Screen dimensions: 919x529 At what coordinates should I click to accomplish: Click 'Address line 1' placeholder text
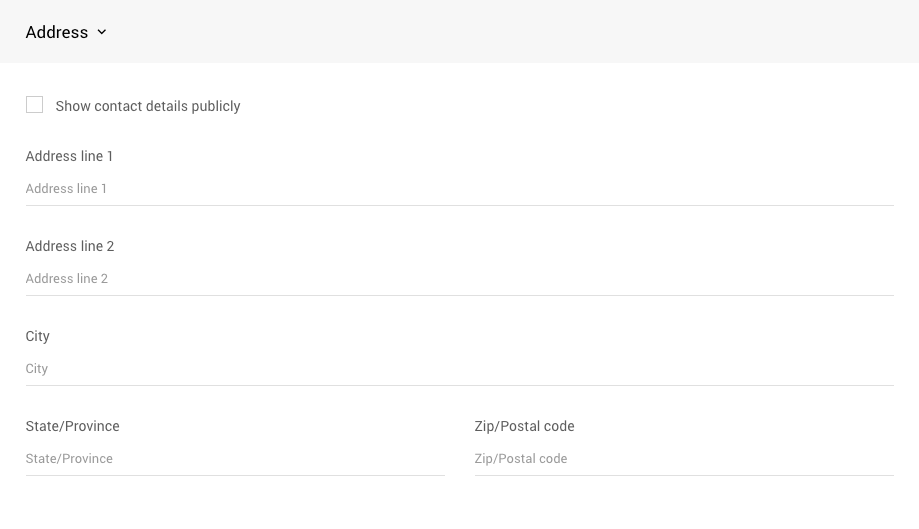coord(67,189)
